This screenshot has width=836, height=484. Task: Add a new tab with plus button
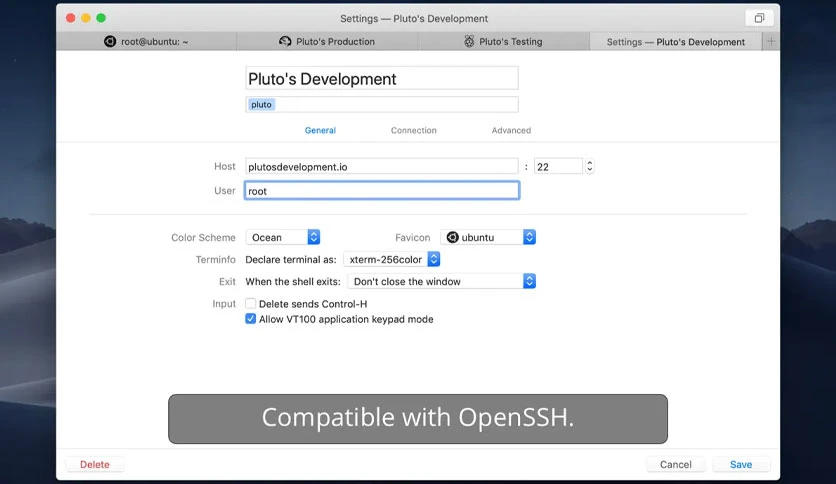coord(771,41)
